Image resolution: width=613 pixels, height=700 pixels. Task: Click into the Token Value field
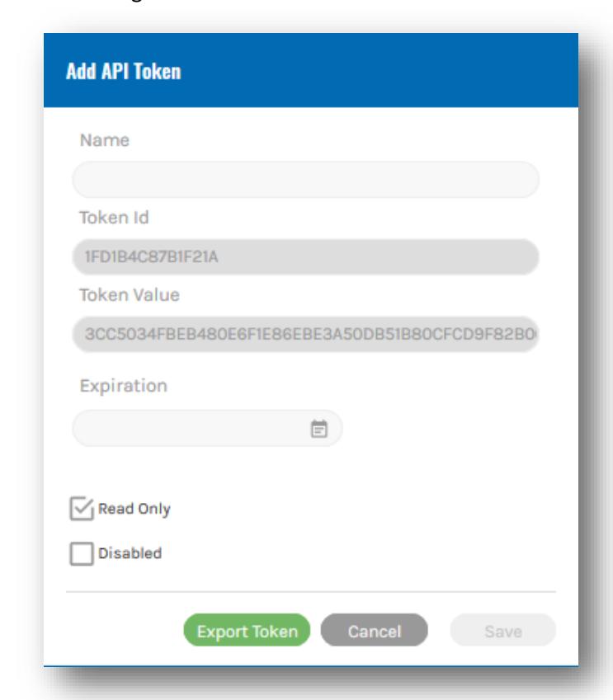[x=305, y=334]
